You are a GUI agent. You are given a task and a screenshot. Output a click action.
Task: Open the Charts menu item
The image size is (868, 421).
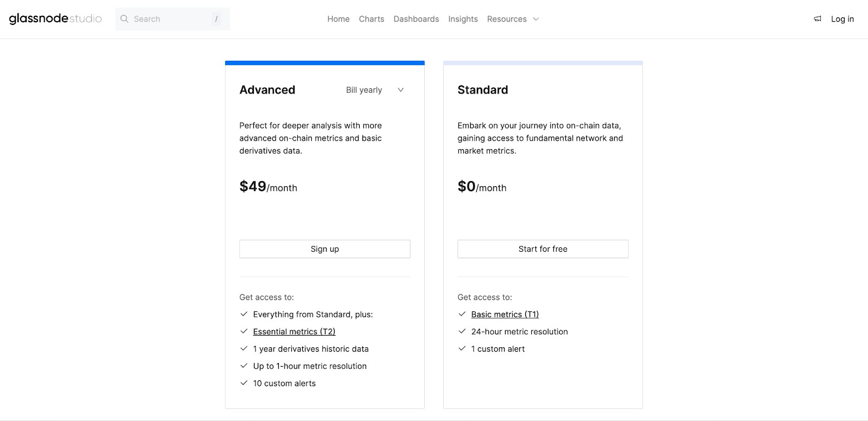(372, 19)
